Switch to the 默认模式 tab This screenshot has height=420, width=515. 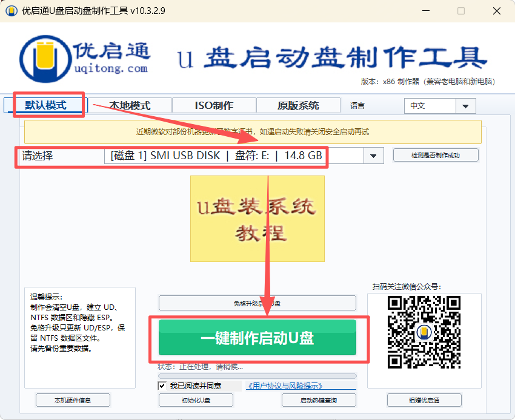click(x=45, y=105)
